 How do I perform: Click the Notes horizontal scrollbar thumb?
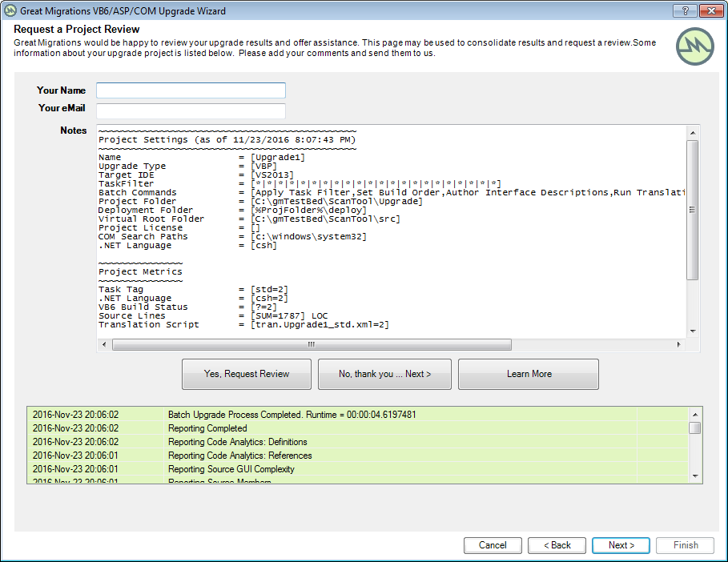pos(311,345)
